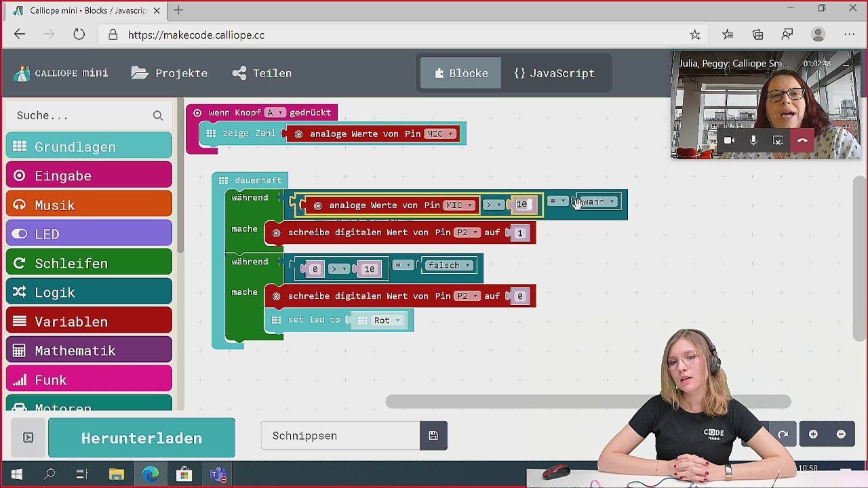This screenshot has width=868, height=488.
Task: Open the wahr boolean dropdown
Action: click(x=597, y=202)
